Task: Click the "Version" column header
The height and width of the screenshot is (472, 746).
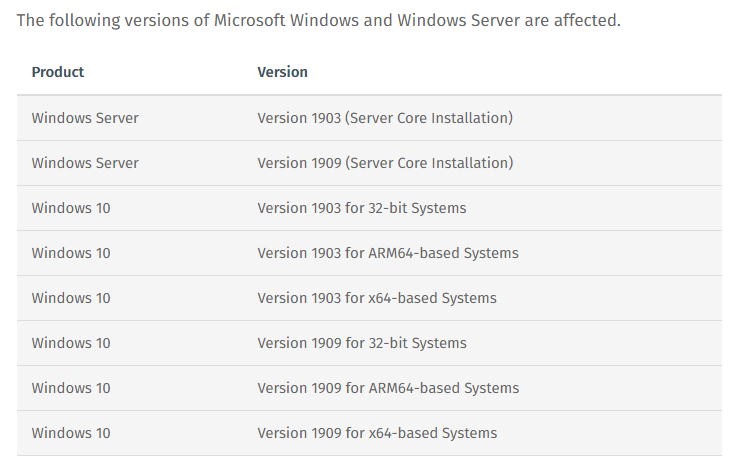Action: [283, 72]
